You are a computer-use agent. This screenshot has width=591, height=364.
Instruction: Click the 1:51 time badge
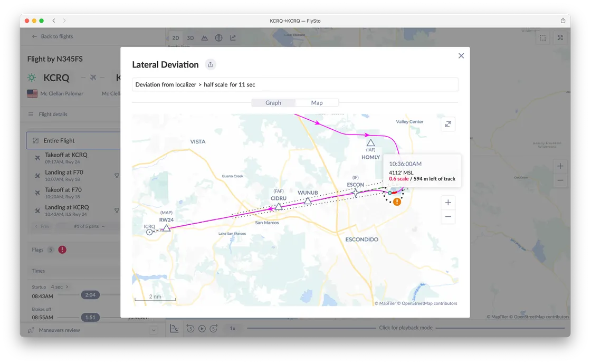tap(90, 317)
